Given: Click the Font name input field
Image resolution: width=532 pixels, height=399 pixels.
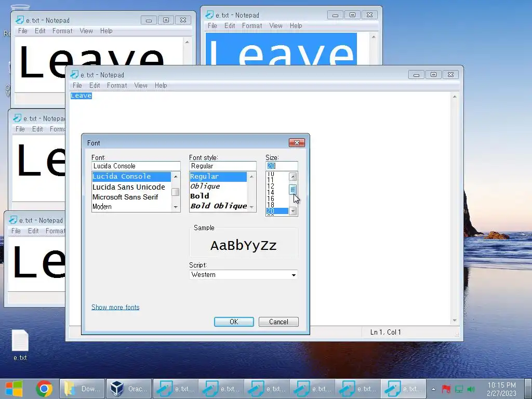Looking at the screenshot, I should pos(136,166).
